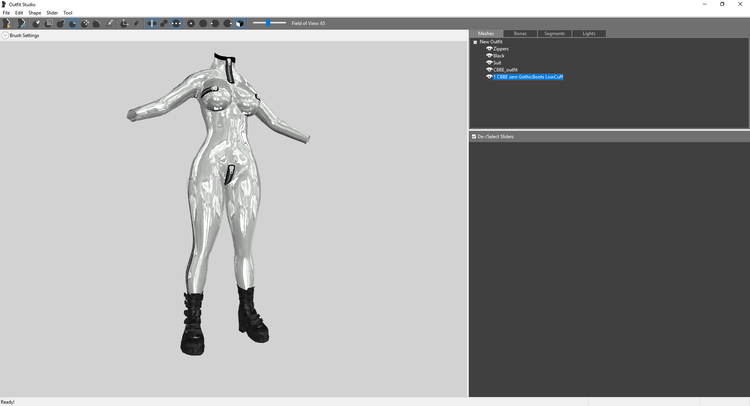Click the New Outfit root label
The image size is (750, 406).
491,42
